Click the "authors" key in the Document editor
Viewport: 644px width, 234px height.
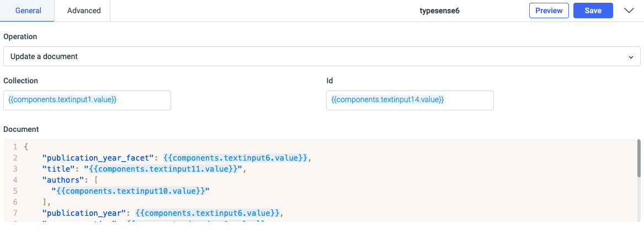coord(62,180)
